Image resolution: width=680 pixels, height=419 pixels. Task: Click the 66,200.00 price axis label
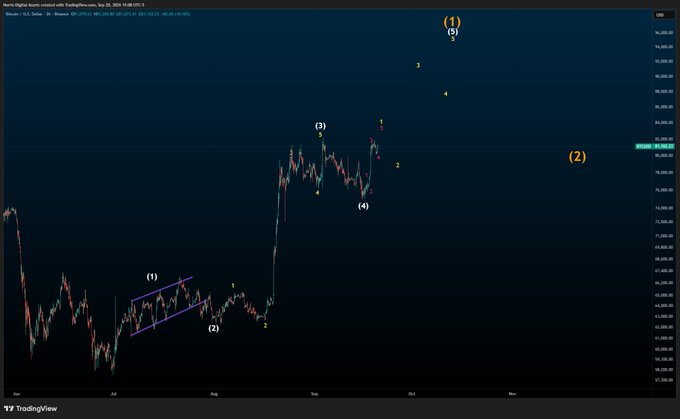click(664, 283)
